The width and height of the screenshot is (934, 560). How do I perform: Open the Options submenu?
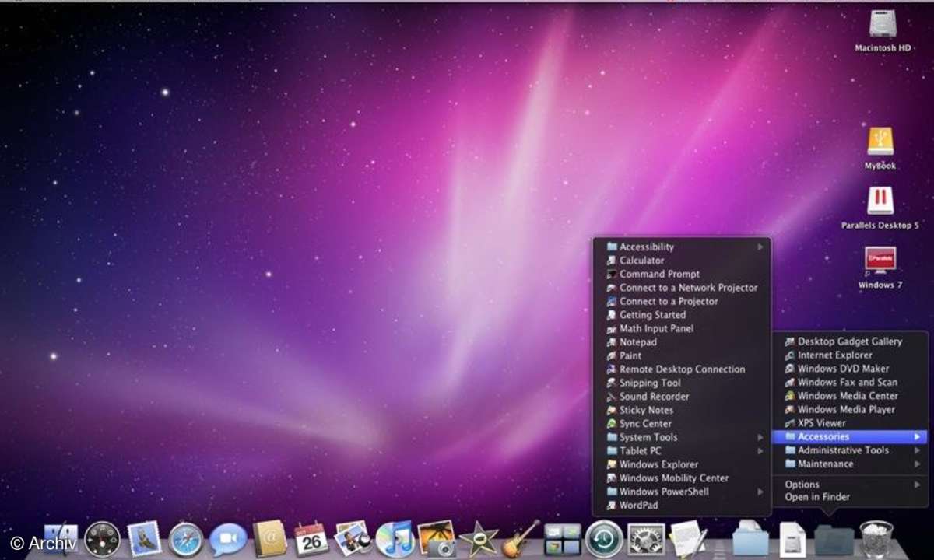[802, 485]
